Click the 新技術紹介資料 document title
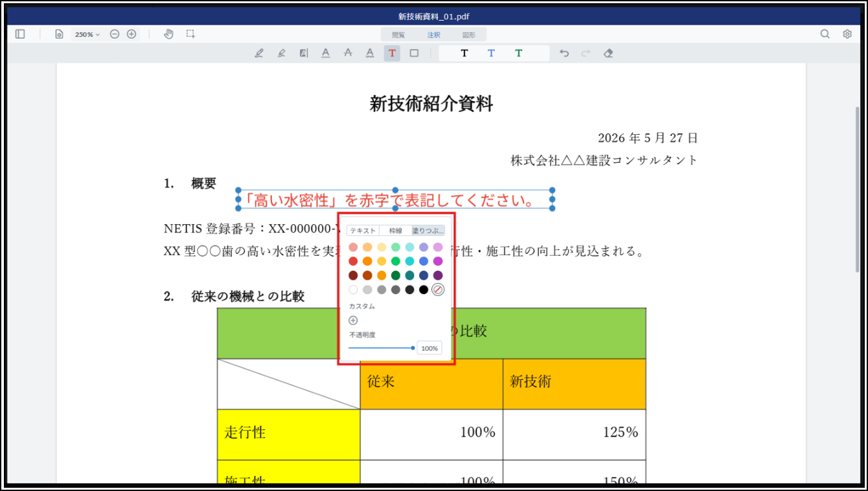This screenshot has width=868, height=491. (431, 104)
